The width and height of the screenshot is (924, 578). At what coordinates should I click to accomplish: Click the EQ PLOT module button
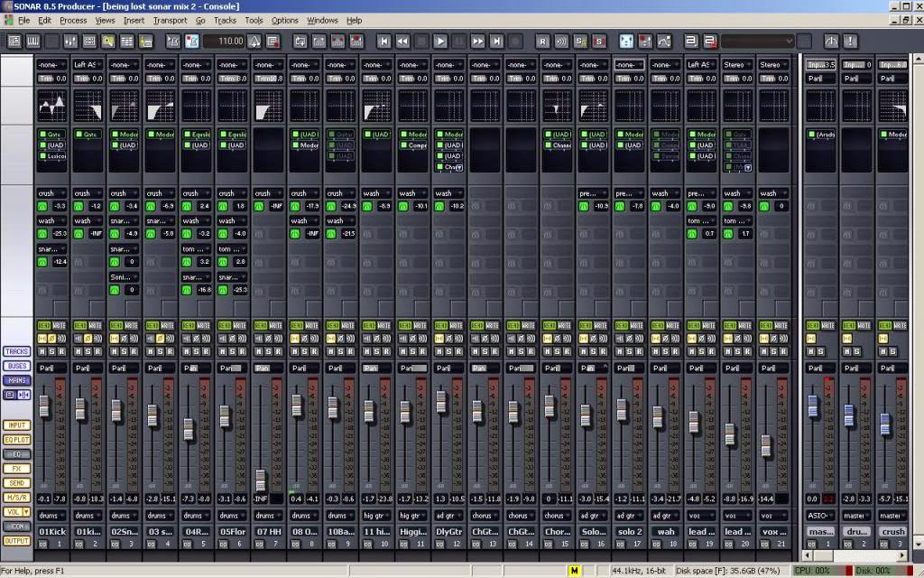pyautogui.click(x=16, y=440)
